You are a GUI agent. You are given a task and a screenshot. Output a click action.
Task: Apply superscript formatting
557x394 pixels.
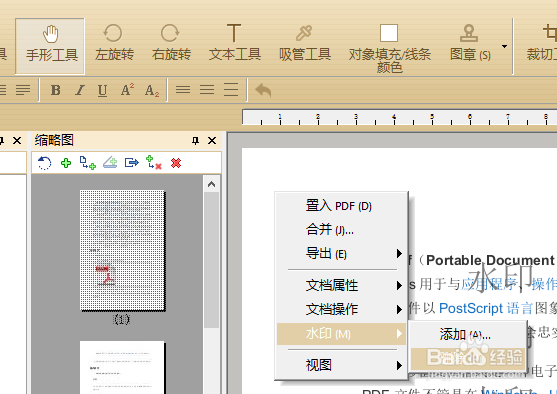coord(127,90)
